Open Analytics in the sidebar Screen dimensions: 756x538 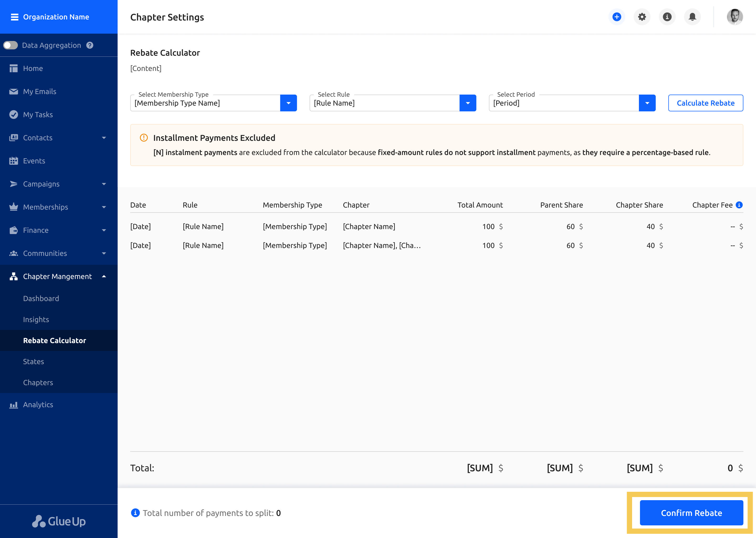point(38,405)
